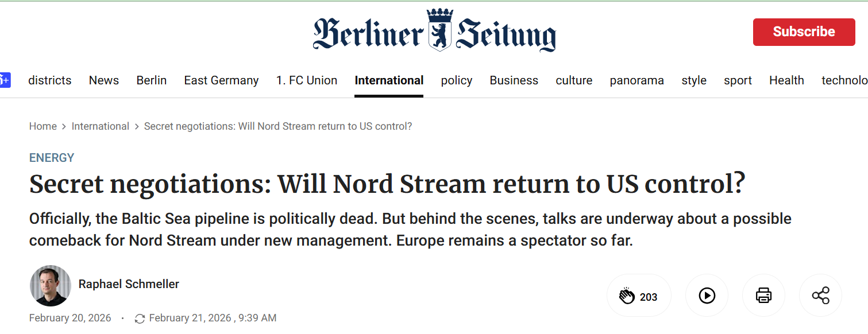Screen dimensions: 868x334
Task: Open the share options icon
Action: point(820,296)
